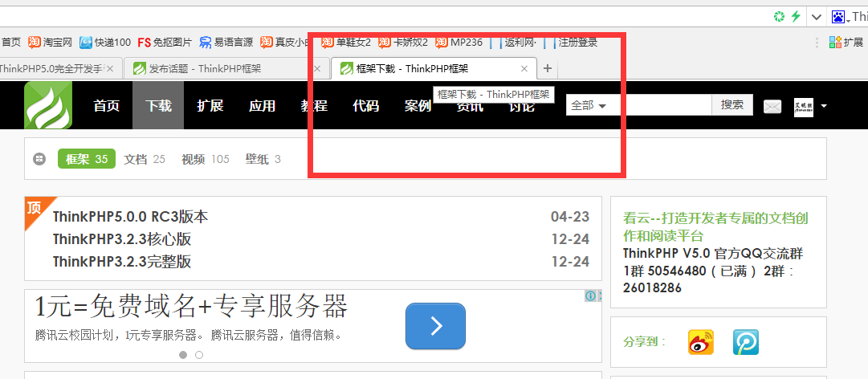Share to Sina Weibo icon

[700, 343]
